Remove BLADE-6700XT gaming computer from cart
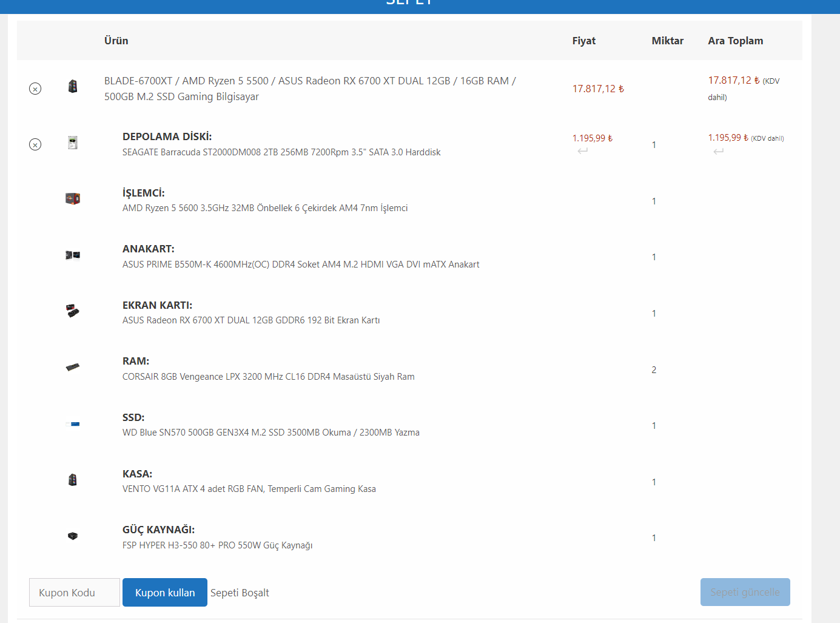 (x=35, y=89)
